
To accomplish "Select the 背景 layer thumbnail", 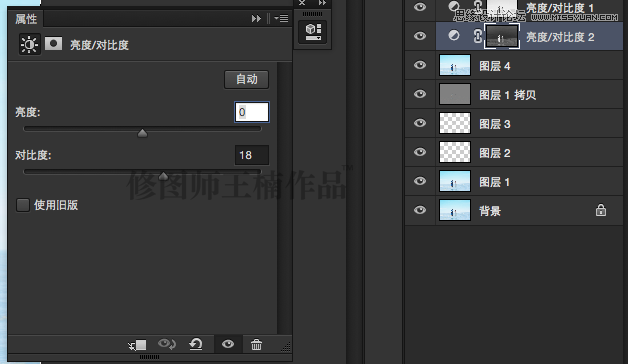I will pyautogui.click(x=455, y=210).
